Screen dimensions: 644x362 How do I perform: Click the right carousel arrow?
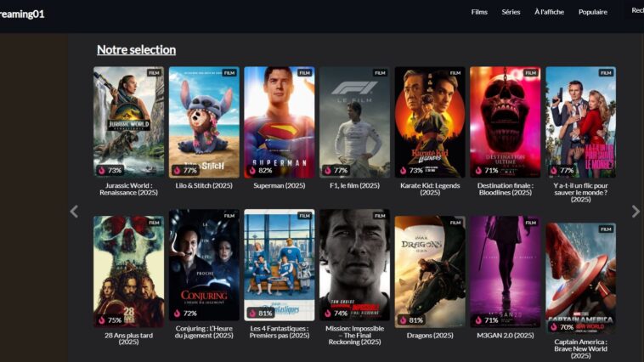(636, 212)
